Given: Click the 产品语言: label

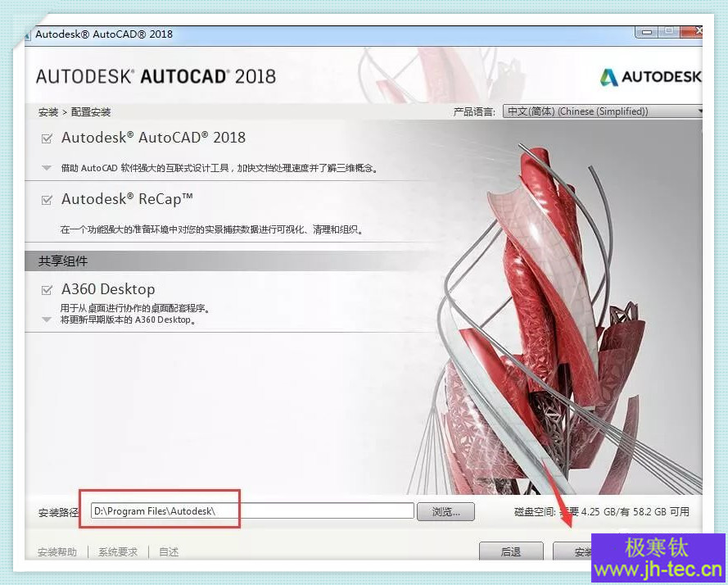Looking at the screenshot, I should pos(474,111).
